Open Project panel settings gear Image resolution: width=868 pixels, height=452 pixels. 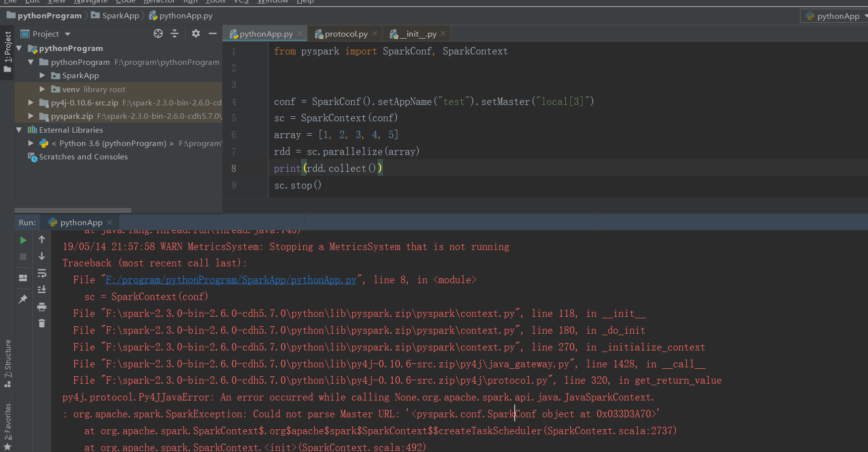196,34
